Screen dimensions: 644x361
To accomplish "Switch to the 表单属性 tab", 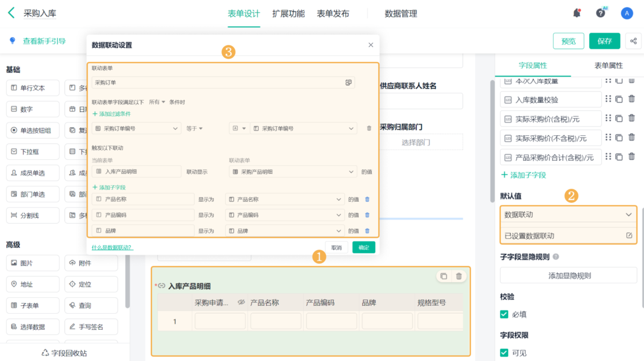I will pos(608,65).
